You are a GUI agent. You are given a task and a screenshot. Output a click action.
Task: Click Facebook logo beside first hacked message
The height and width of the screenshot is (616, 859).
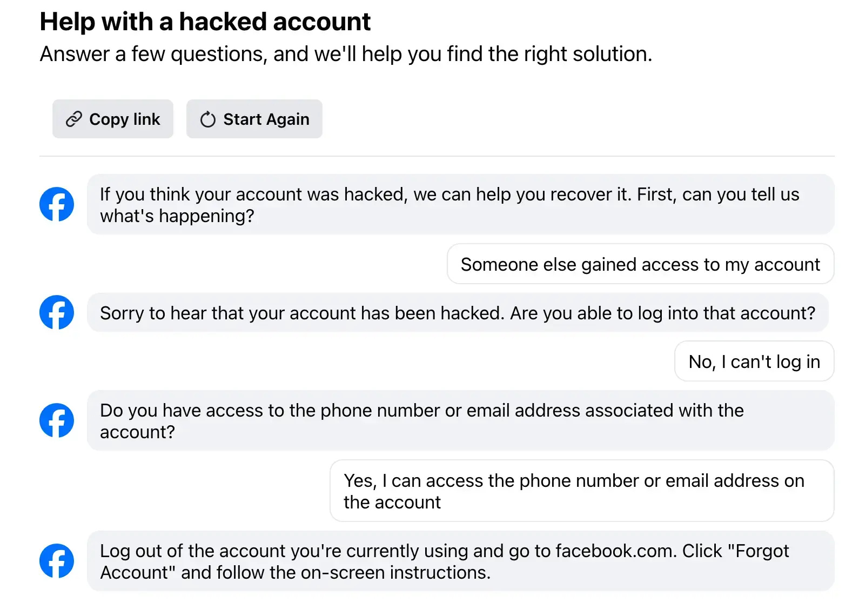click(x=57, y=204)
